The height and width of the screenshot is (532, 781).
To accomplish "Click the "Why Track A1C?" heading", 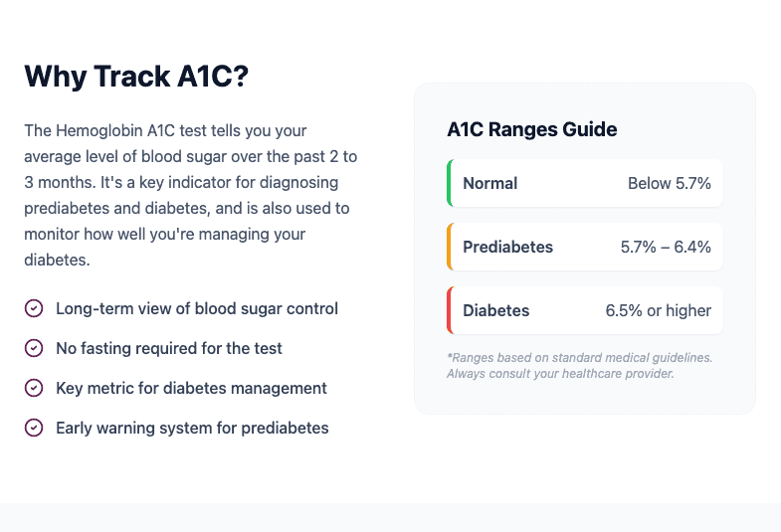I will 135,77.
